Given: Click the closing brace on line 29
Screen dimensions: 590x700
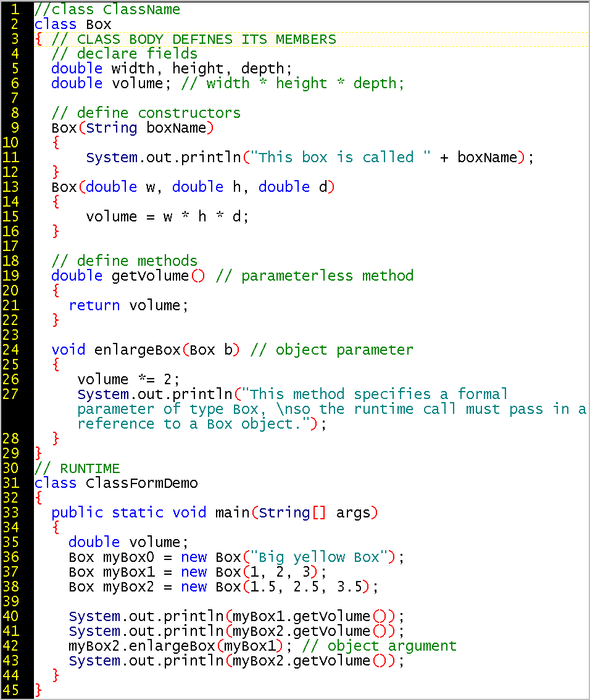Looking at the screenshot, I should [x=38, y=453].
